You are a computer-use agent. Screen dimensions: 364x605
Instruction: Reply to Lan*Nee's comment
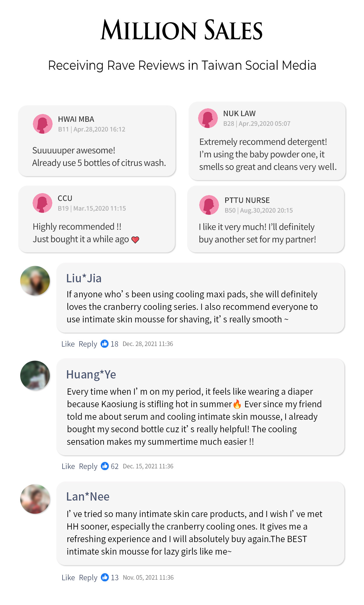[88, 578]
